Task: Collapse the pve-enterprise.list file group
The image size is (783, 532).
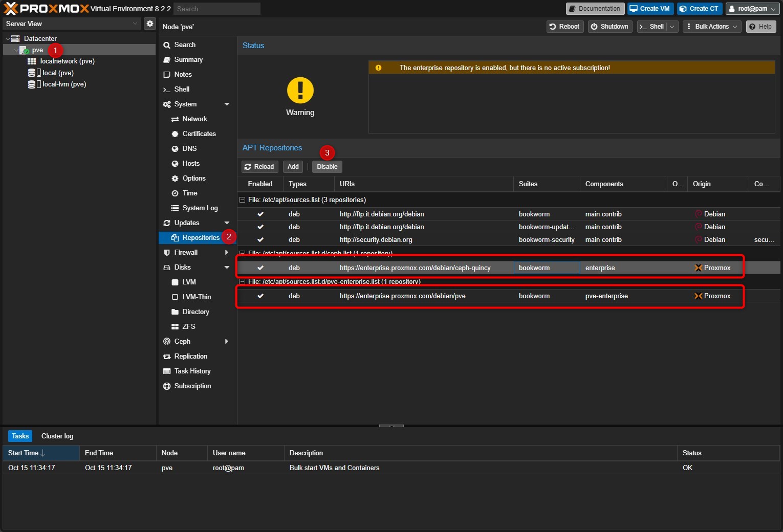Action: [243, 282]
